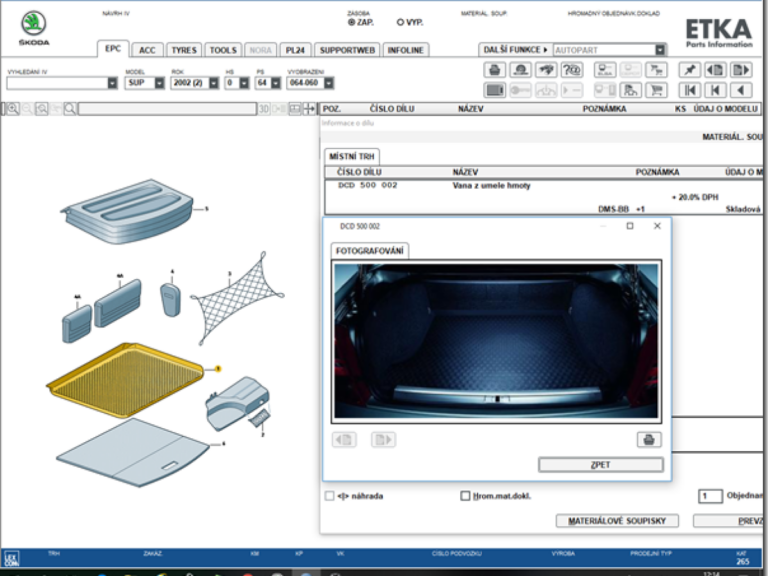This screenshot has width=768, height=576.
Task: Open the MODEL dropdown showing SUP
Action: [159, 84]
